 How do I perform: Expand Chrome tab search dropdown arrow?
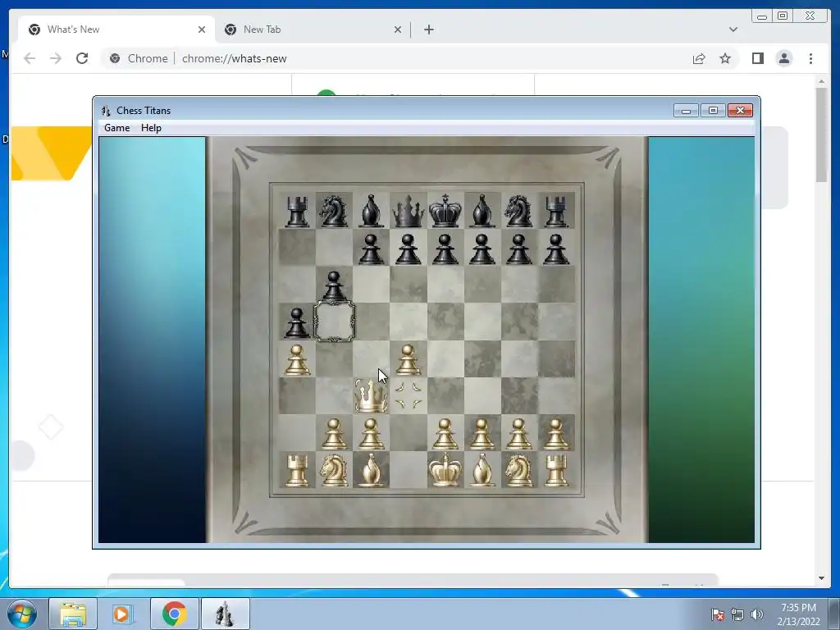pyautogui.click(x=733, y=30)
